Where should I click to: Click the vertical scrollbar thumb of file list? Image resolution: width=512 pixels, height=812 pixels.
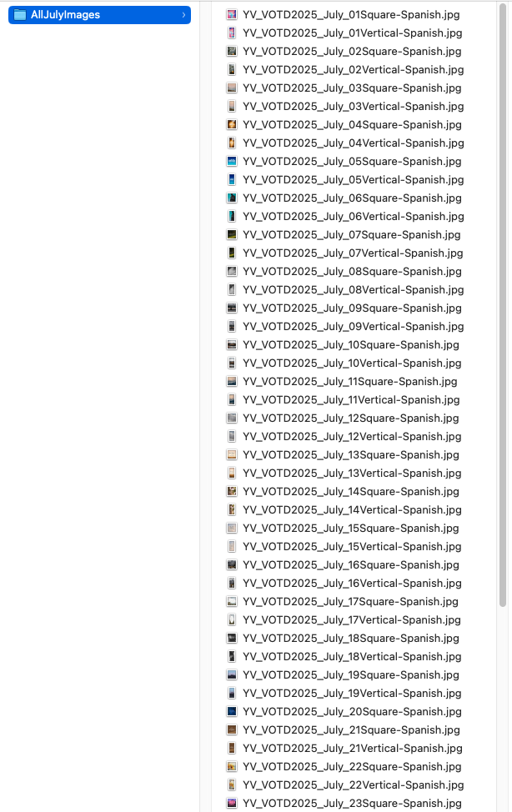click(503, 304)
